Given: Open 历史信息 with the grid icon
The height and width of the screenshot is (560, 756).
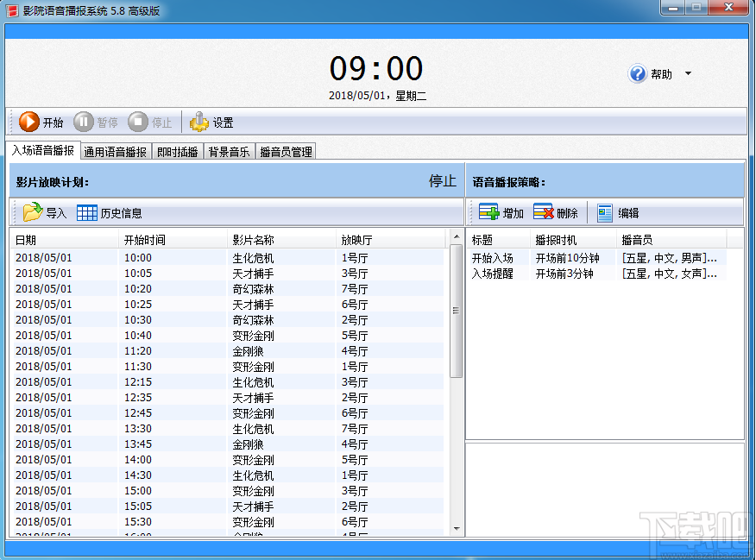Looking at the screenshot, I should pos(87,211).
